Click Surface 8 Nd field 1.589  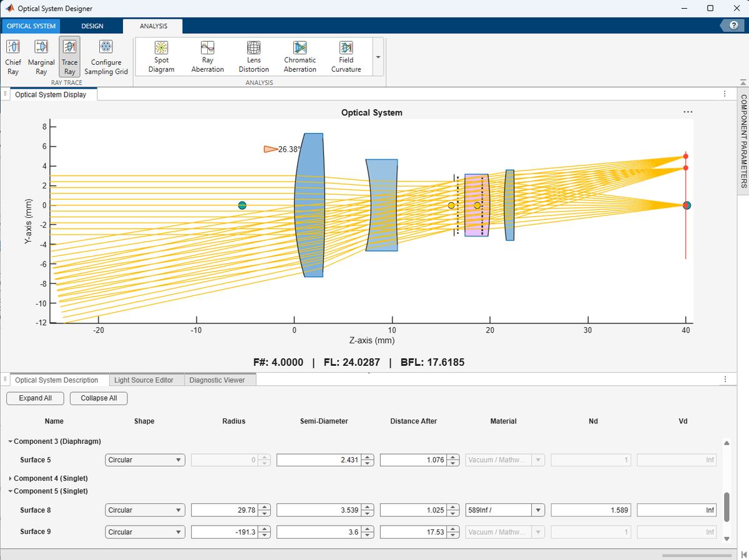591,510
